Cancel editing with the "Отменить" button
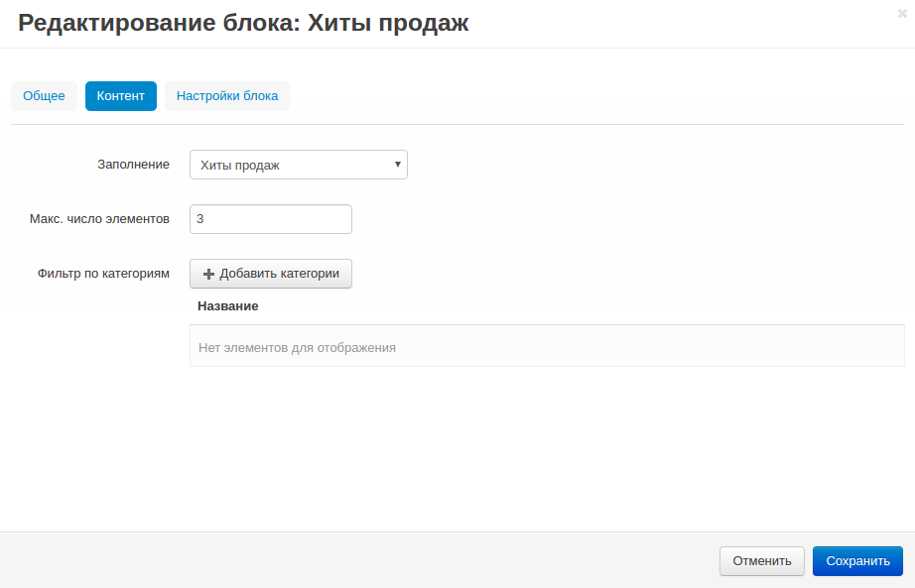This screenshot has width=915, height=588. pyautogui.click(x=761, y=560)
